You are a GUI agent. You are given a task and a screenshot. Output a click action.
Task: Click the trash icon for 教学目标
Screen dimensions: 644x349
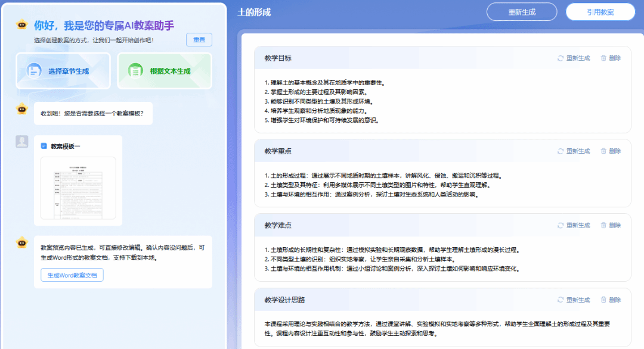pos(603,58)
